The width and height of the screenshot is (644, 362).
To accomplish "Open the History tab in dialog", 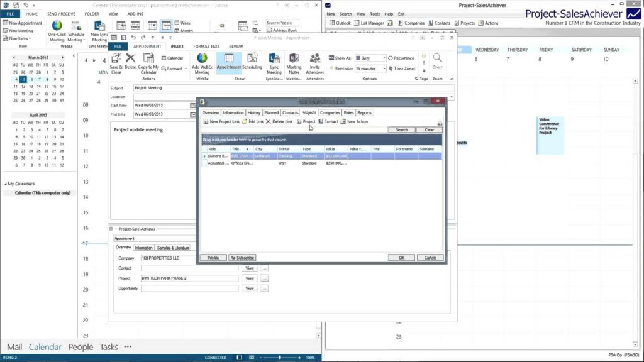I will 254,113.
